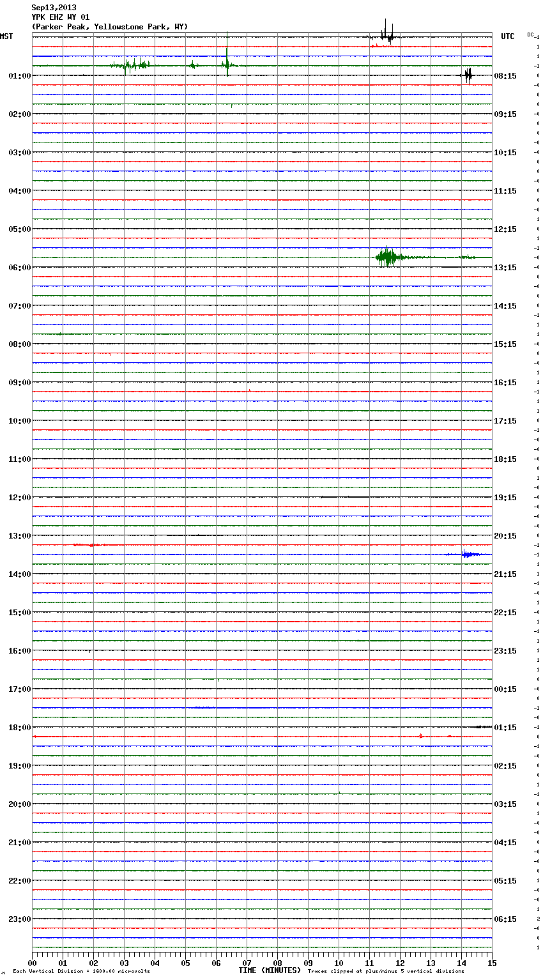The width and height of the screenshot is (543, 980).
Task: Select the 09:00 MST time label
Action: [x=19, y=383]
